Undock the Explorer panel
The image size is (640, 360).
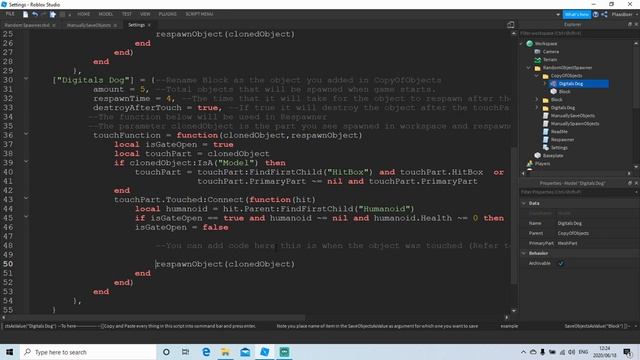629,24
